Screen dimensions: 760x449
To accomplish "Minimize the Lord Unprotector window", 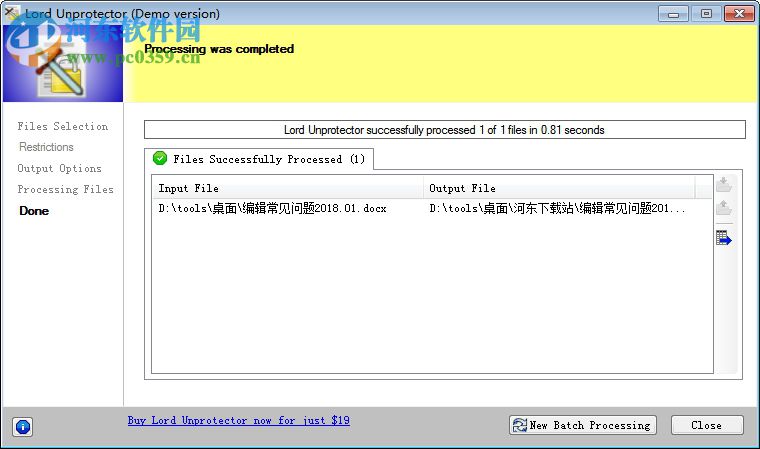I will pyautogui.click(x=674, y=14).
